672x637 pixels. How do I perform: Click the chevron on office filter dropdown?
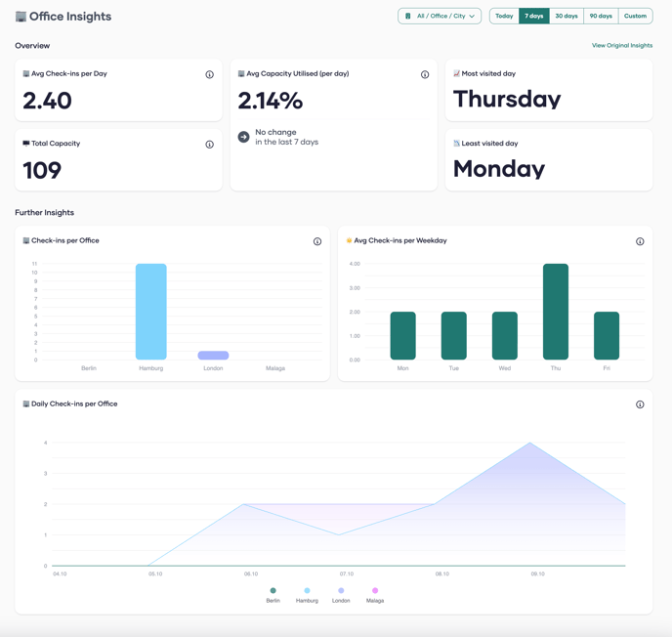coord(472,17)
